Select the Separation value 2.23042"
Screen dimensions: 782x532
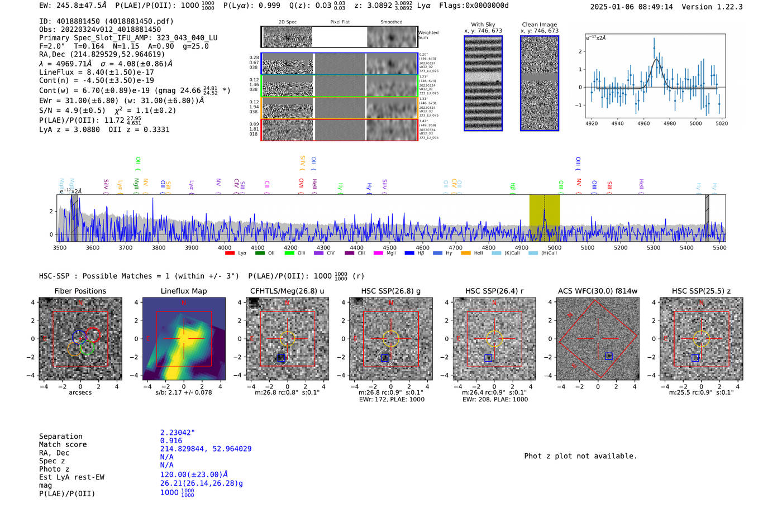point(178,433)
